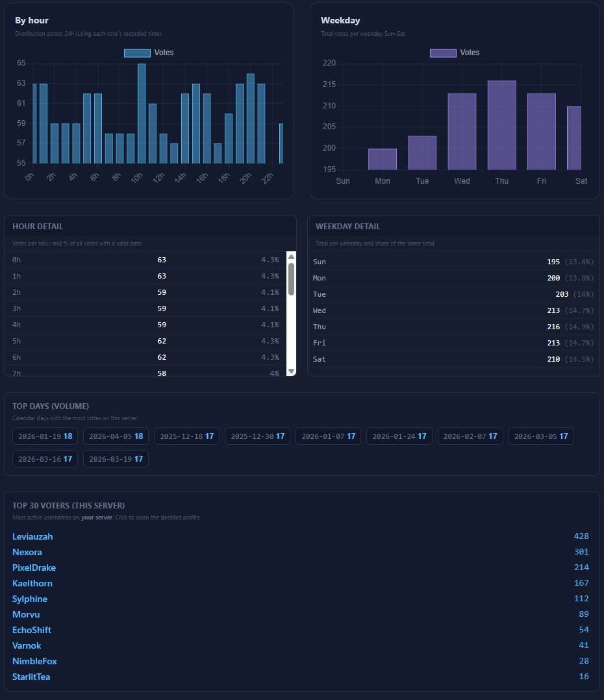Select the 2026-03-19 day chip

[x=116, y=459]
